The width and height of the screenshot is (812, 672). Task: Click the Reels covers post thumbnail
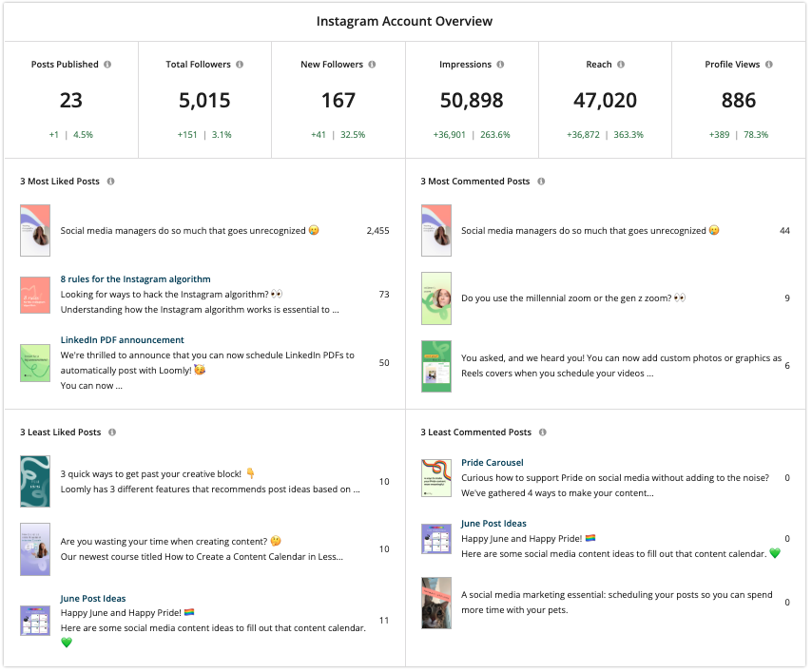click(x=436, y=366)
